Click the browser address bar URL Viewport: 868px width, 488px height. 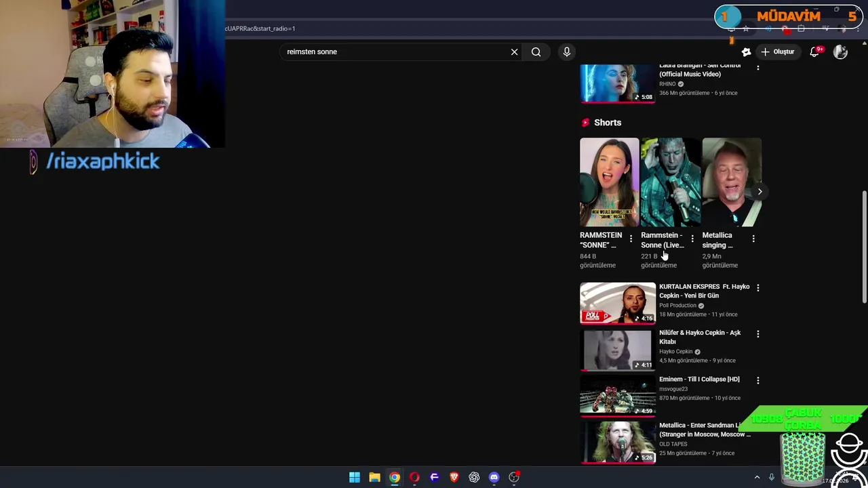(261, 28)
